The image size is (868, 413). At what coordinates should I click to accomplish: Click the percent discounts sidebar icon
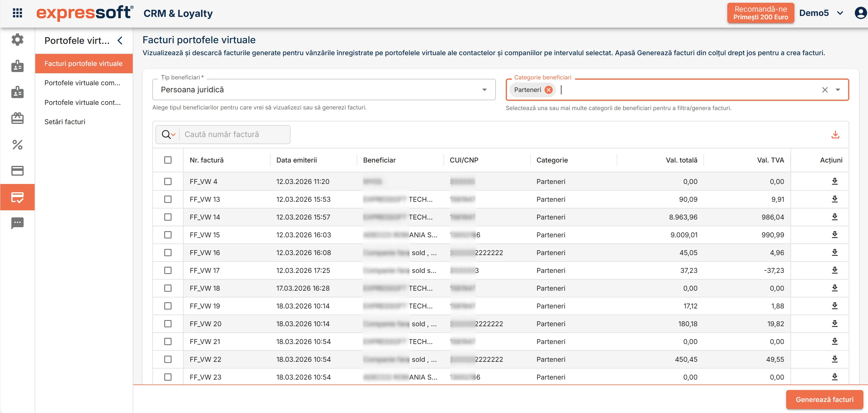[x=17, y=145]
